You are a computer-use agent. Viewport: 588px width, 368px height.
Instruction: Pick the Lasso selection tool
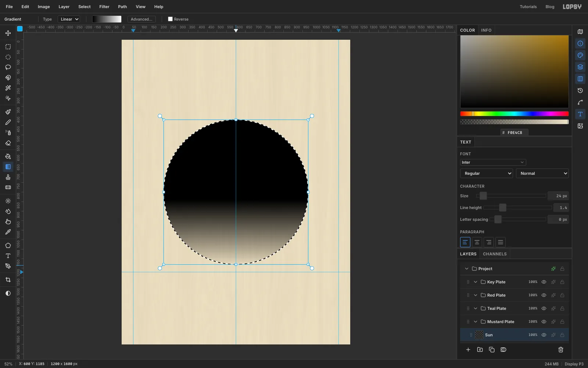(8, 67)
